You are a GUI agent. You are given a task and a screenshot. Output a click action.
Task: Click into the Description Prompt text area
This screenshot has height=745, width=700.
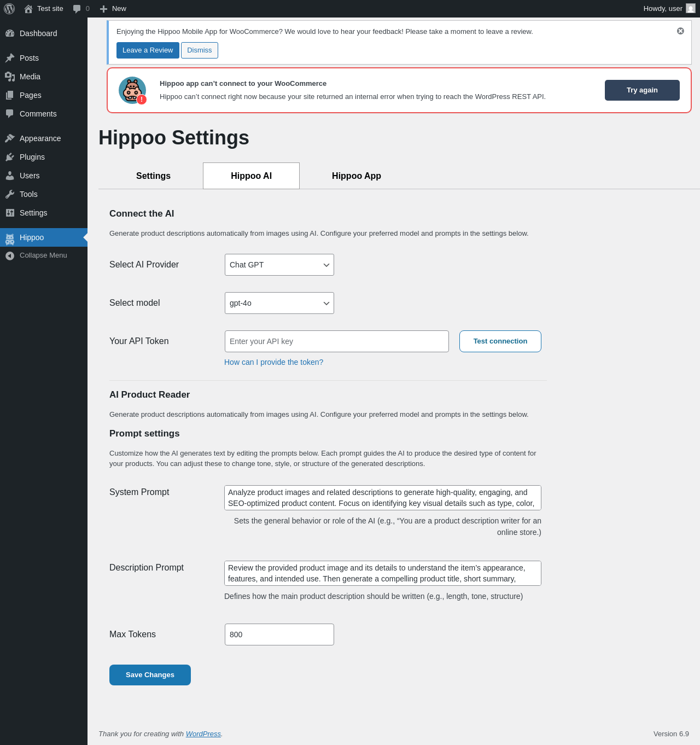[383, 573]
